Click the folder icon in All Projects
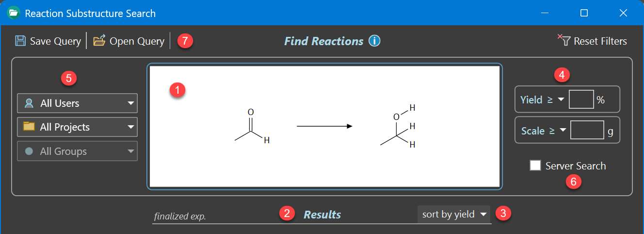The height and width of the screenshot is (234, 644). tap(29, 127)
